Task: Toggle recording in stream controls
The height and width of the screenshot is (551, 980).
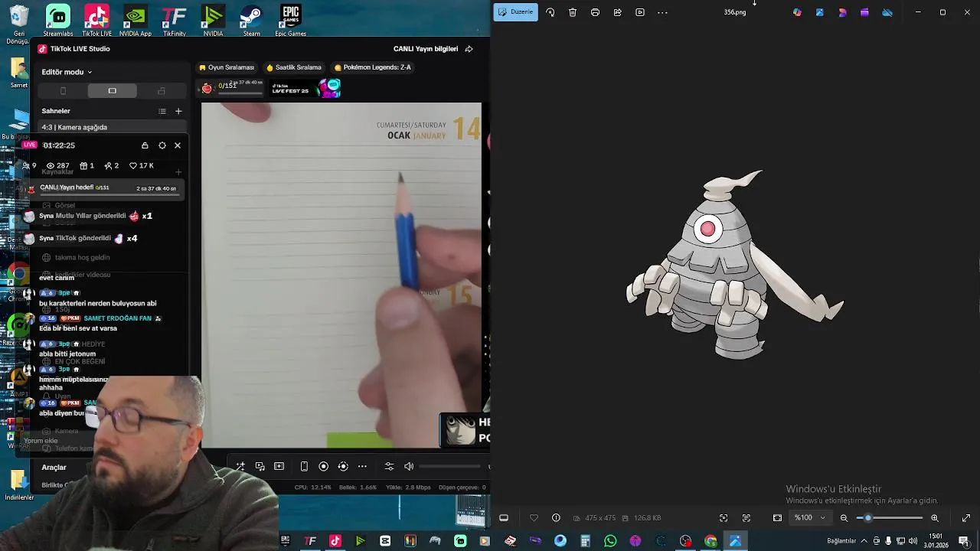Action: 323,466
